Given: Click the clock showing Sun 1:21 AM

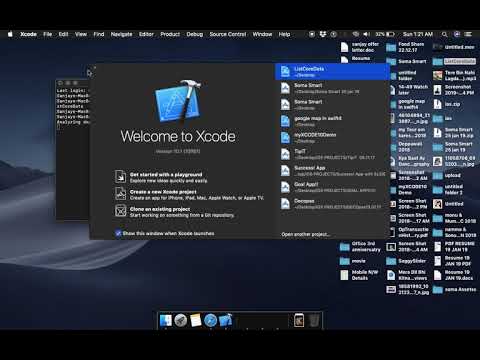Looking at the screenshot, I should [418, 34].
